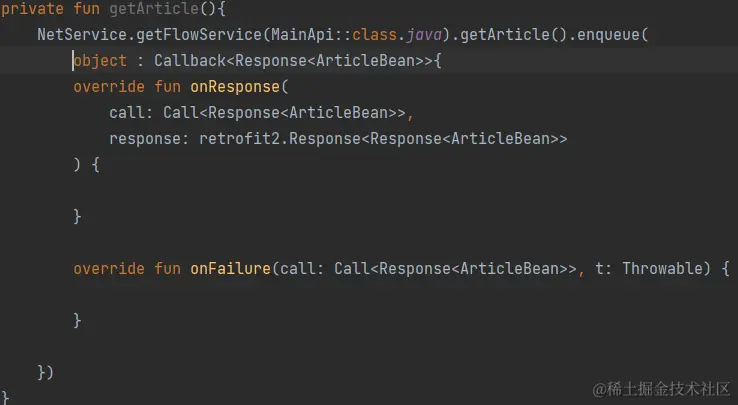738x405 pixels.
Task: Click retrofit2.Response type on response parameter
Action: (280, 138)
